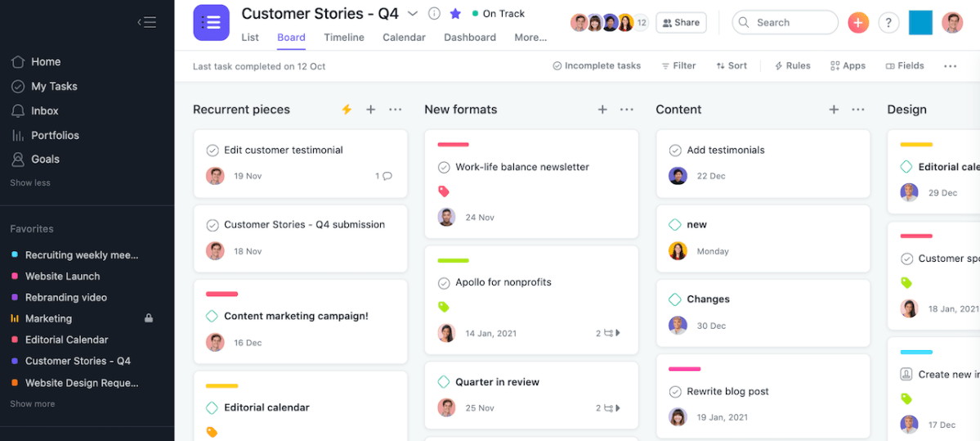Click the blue color square in header
Image resolution: width=980 pixels, height=441 pixels.
click(x=920, y=23)
